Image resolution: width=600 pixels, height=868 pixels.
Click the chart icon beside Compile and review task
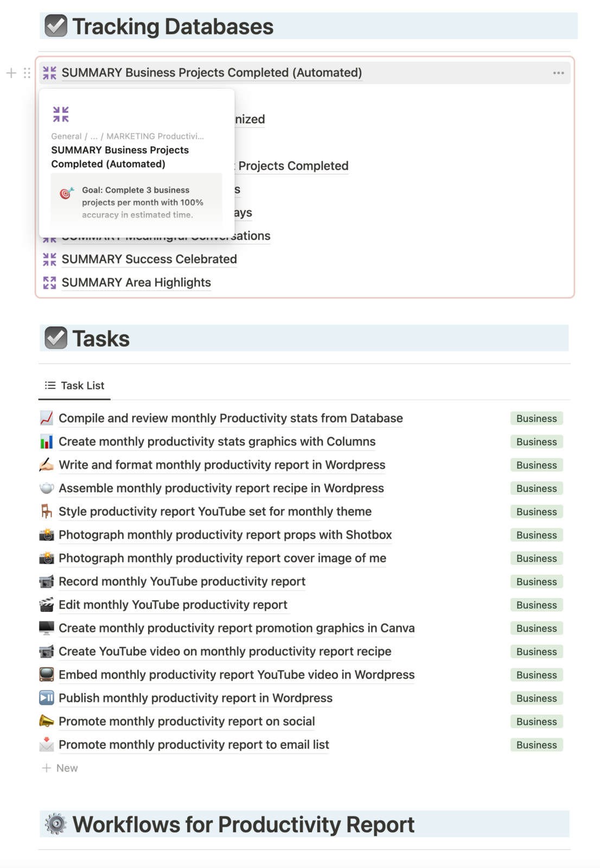(x=47, y=418)
